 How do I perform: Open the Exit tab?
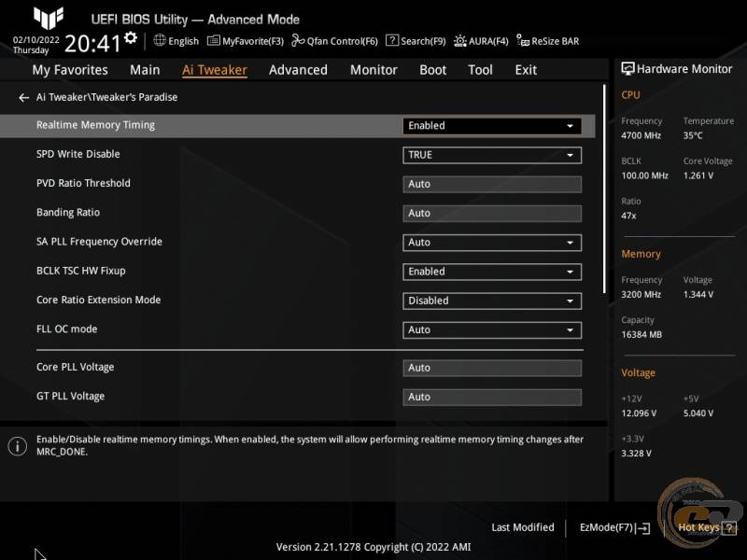(x=526, y=70)
